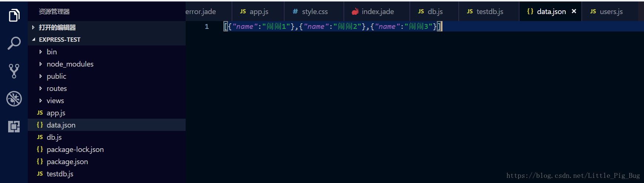The height and width of the screenshot is (183, 644).
Task: Select data.json in the file tree
Action: coord(107,125)
